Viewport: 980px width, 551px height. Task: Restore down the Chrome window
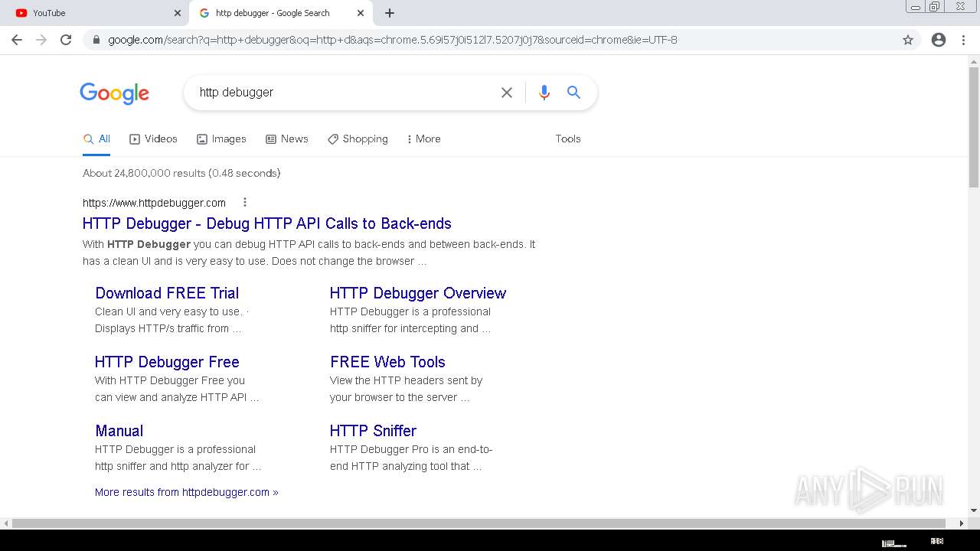click(935, 7)
